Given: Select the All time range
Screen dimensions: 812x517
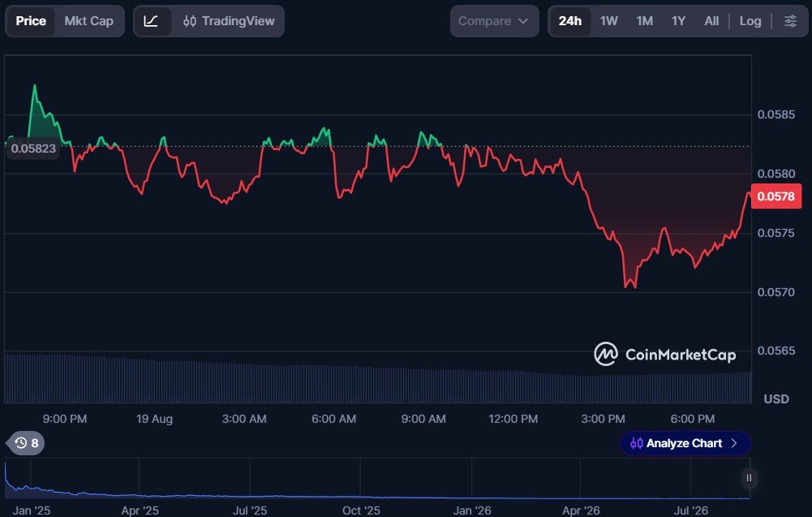Looking at the screenshot, I should click(x=711, y=21).
